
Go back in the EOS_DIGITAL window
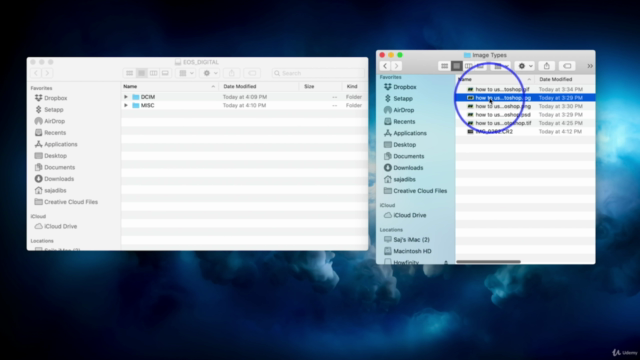36,73
